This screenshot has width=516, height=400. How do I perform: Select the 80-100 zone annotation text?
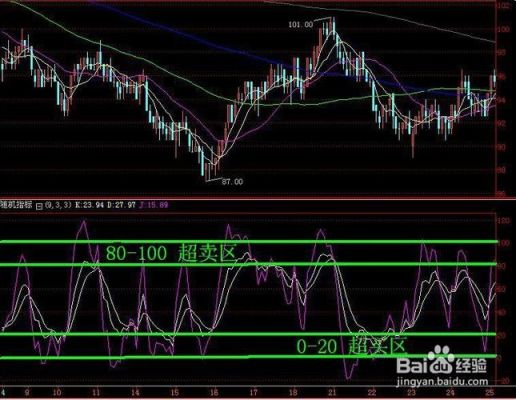(172, 253)
